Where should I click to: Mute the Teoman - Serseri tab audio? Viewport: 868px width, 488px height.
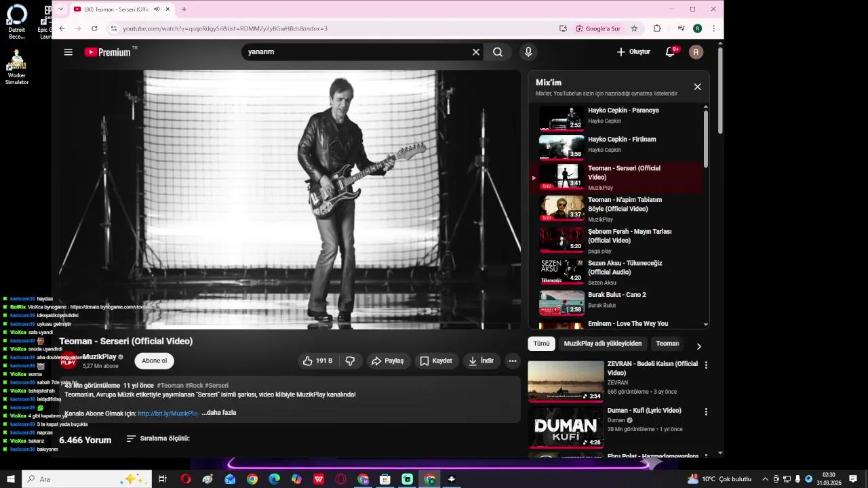[157, 9]
